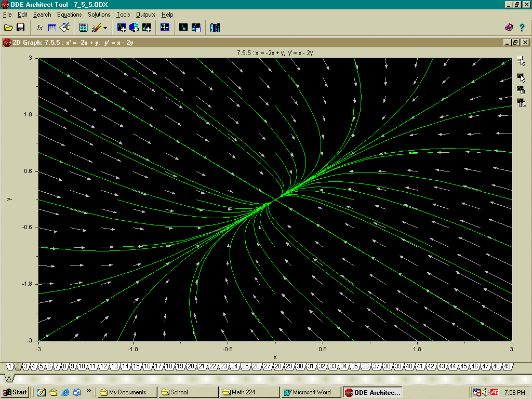Open the Edit menu

coord(22,15)
